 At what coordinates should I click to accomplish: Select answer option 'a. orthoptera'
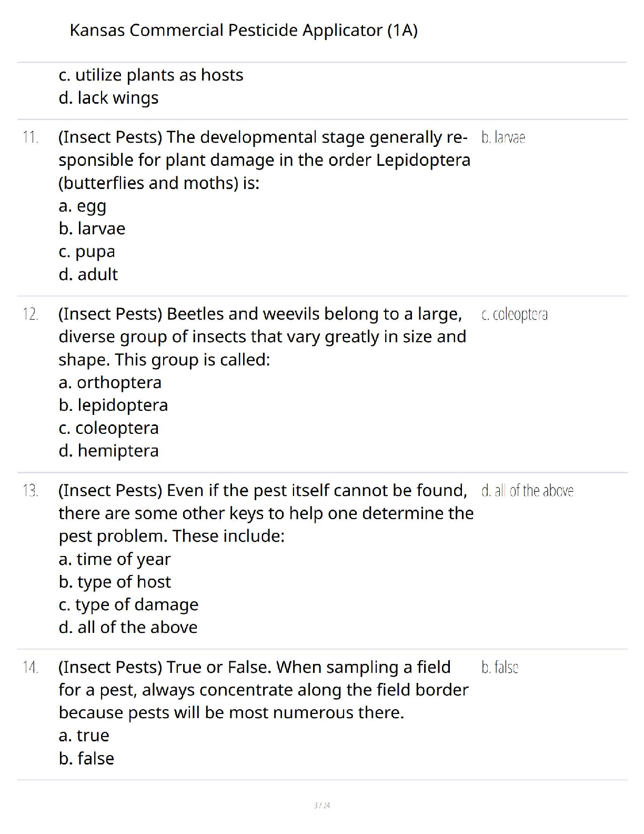(110, 382)
